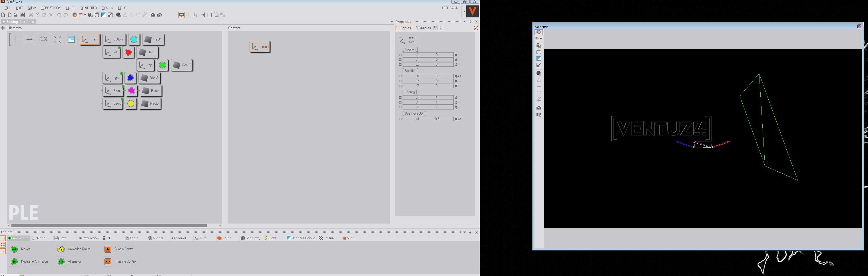Screen dimensions: 868x276
Task: Click the Animation Group node icon
Action: 61,249
